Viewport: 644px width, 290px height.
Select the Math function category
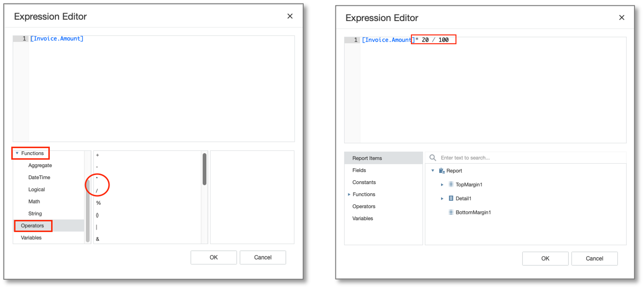pyautogui.click(x=34, y=201)
